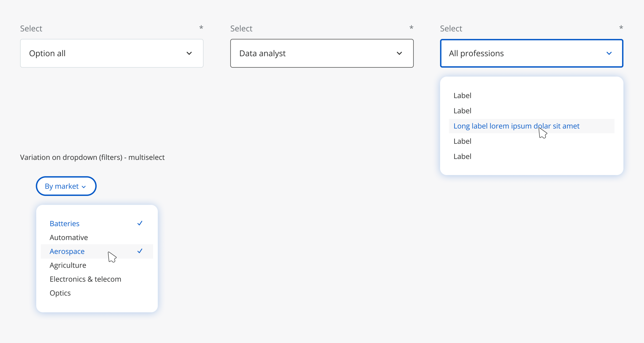
Task: Select the Optics market option
Action: pos(60,293)
